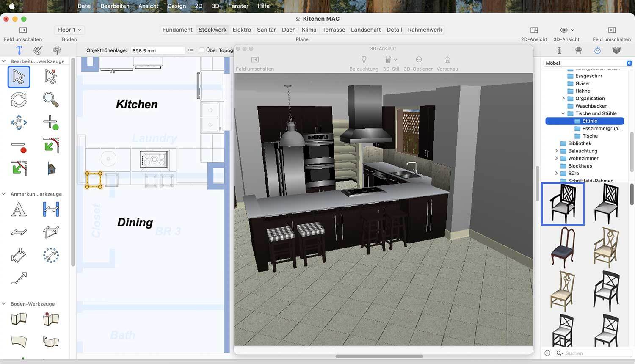Select the plus with green dot tool
Screen dimensions: 635x364
click(51, 123)
